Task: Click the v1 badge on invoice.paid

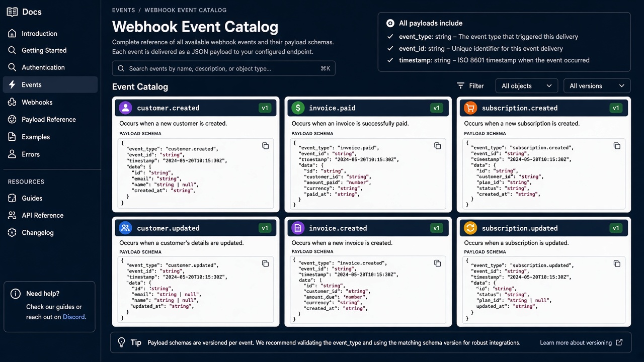Action: point(437,108)
